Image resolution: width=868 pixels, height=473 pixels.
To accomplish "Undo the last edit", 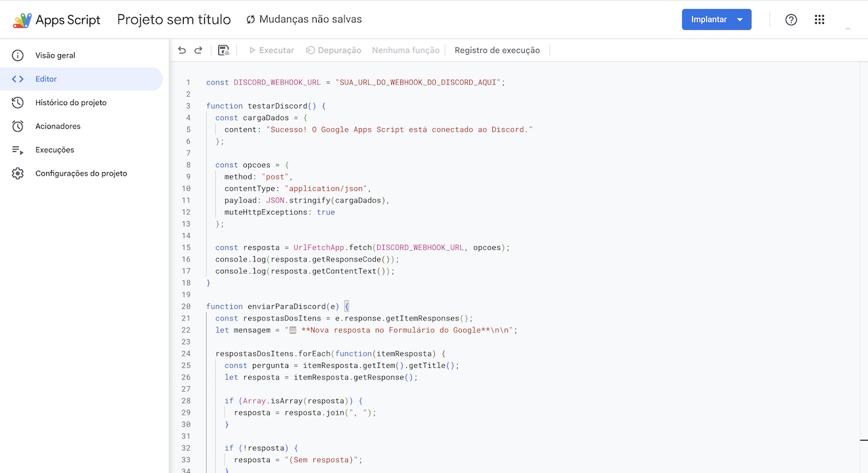I will pyautogui.click(x=182, y=50).
